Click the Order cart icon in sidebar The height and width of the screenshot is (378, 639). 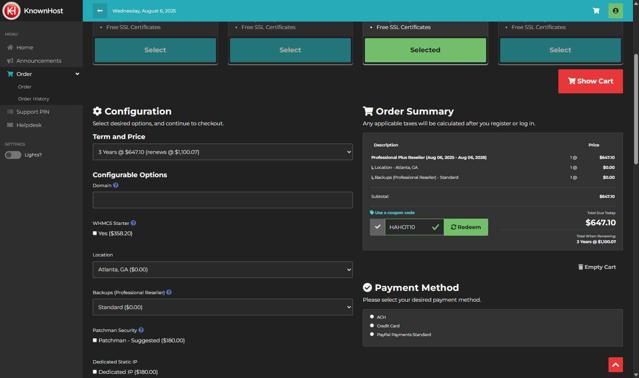(x=10, y=74)
